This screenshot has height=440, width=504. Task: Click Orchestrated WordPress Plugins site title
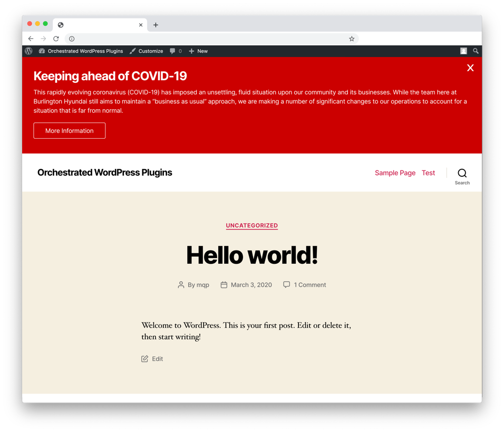105,173
